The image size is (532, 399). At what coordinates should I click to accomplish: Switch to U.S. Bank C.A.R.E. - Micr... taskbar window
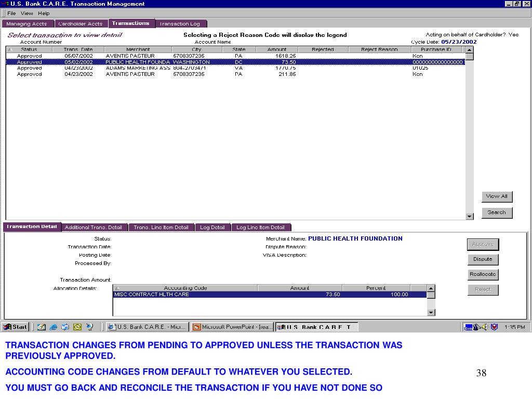[x=147, y=327]
